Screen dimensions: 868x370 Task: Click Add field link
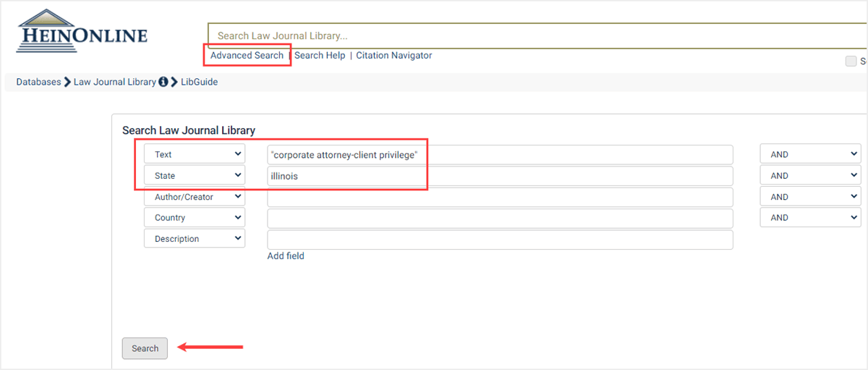click(286, 256)
